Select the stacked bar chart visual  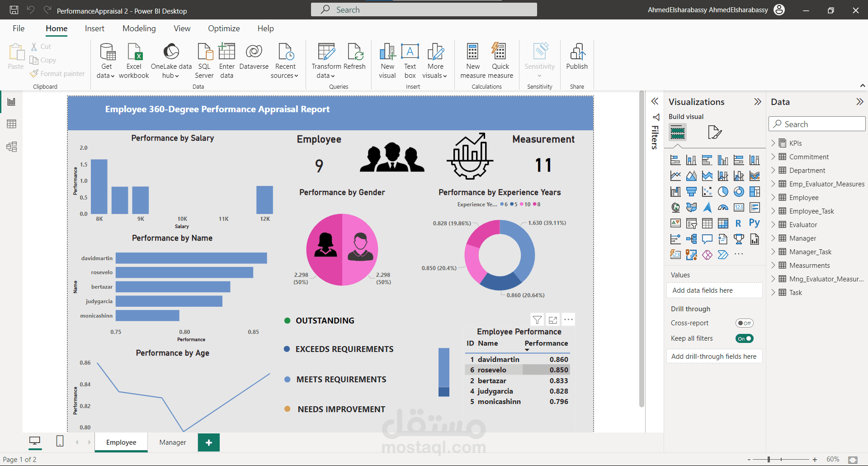(675, 160)
